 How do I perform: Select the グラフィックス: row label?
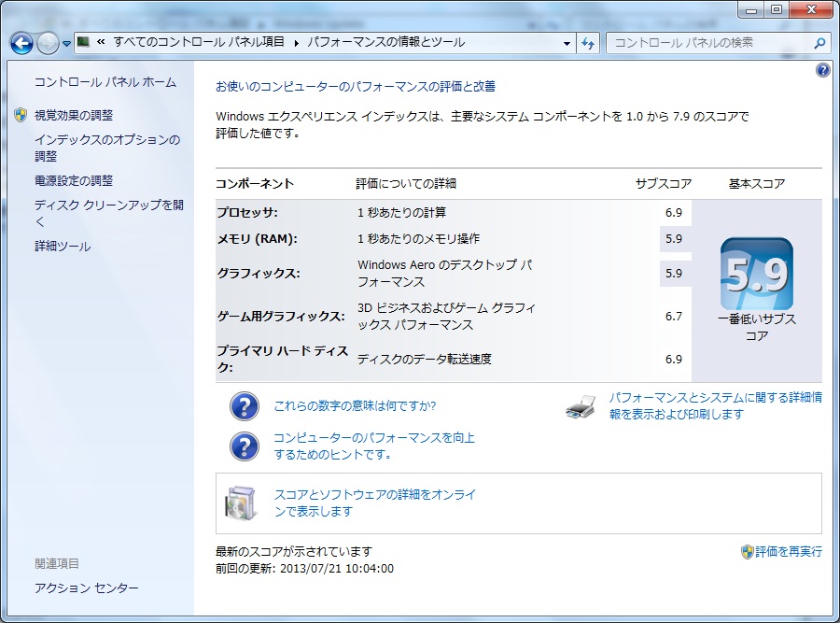259,274
